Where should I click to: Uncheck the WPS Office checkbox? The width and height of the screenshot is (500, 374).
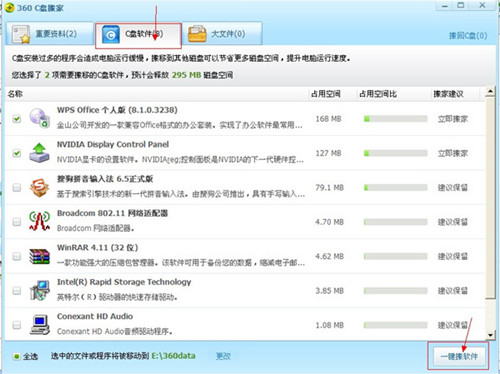[x=17, y=119]
